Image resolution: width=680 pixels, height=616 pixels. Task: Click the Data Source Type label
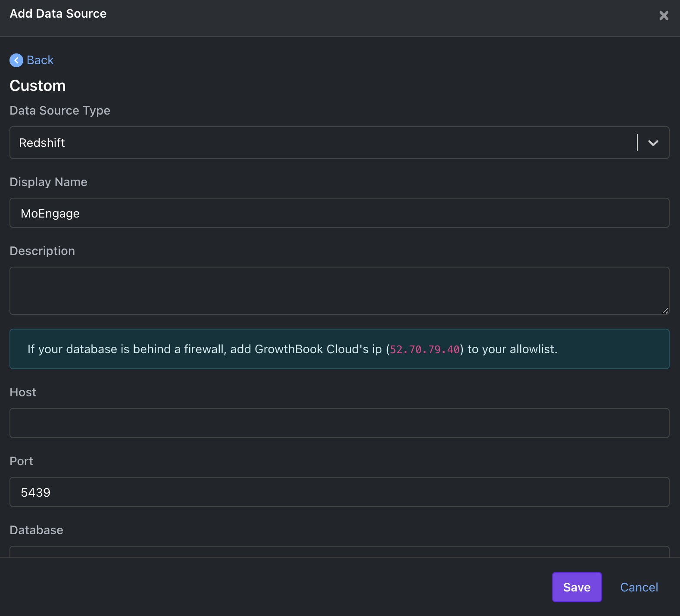60,111
